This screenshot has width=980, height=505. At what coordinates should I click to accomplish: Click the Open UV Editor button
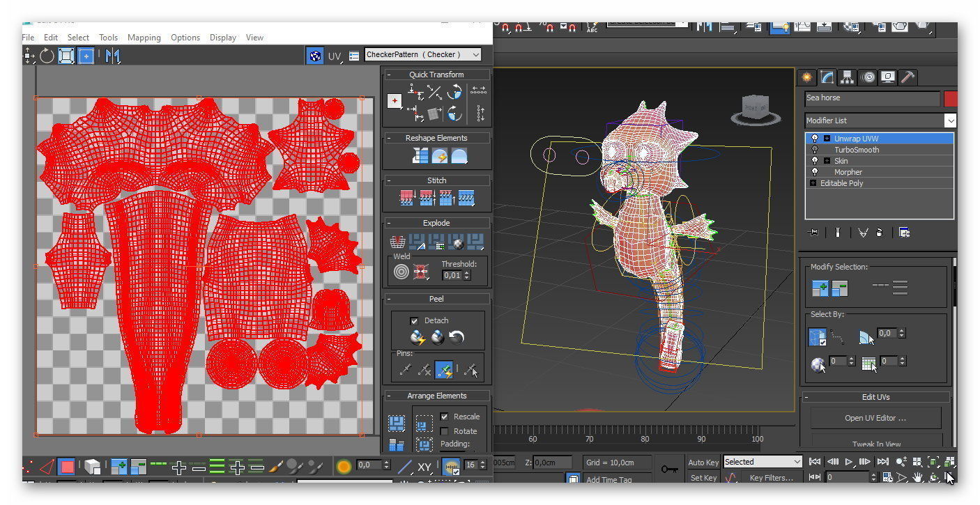tap(875, 418)
